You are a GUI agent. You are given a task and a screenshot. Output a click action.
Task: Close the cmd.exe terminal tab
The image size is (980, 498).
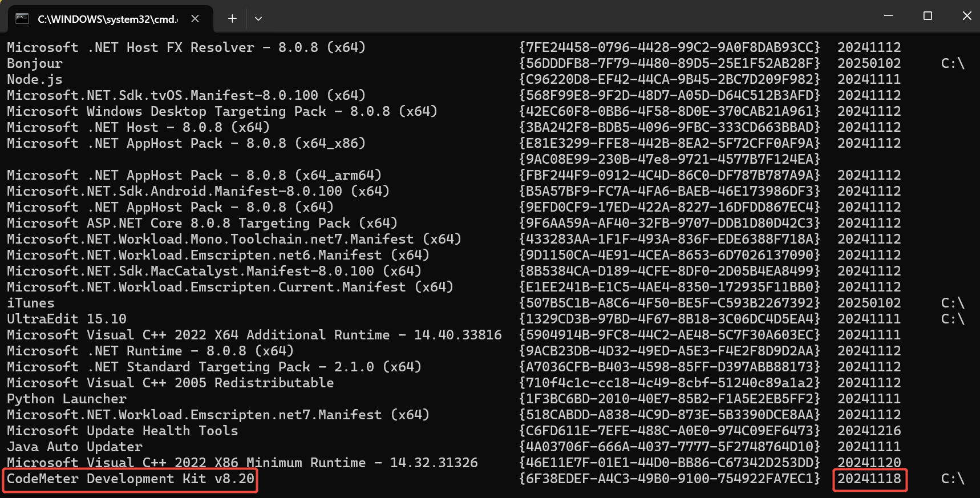pos(195,19)
